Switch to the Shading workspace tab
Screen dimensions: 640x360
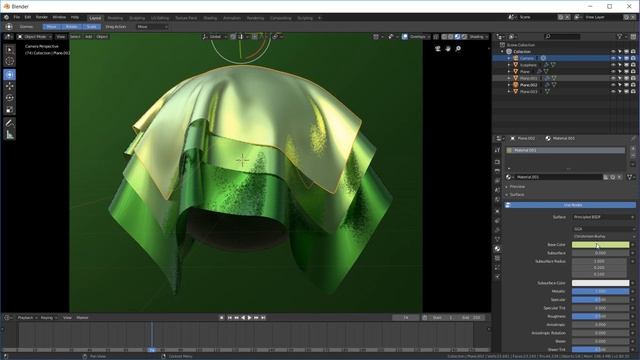pyautogui.click(x=210, y=18)
